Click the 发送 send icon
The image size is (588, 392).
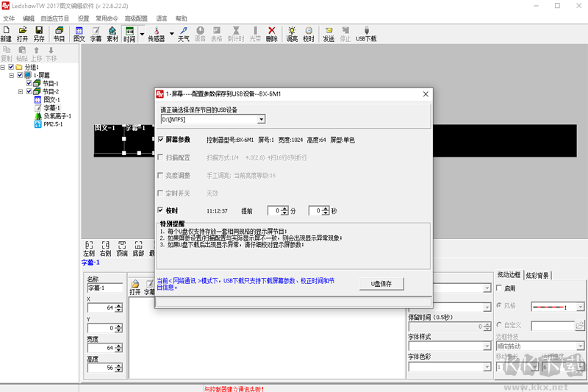pos(329,34)
